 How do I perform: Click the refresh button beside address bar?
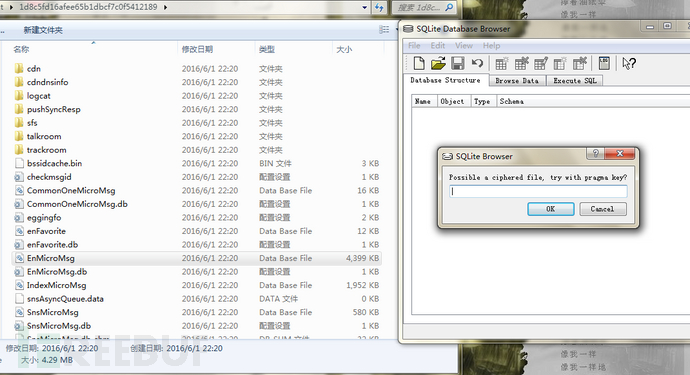click(x=379, y=7)
